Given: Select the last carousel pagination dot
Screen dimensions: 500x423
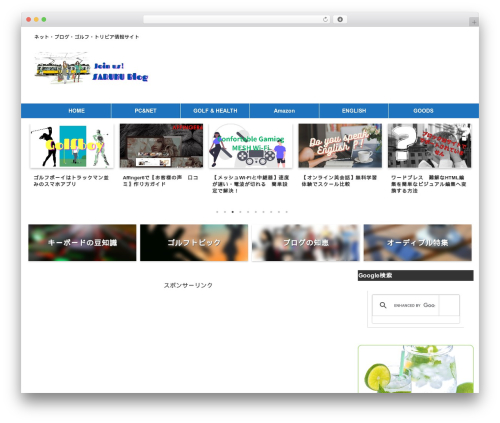Looking at the screenshot, I should tap(286, 212).
